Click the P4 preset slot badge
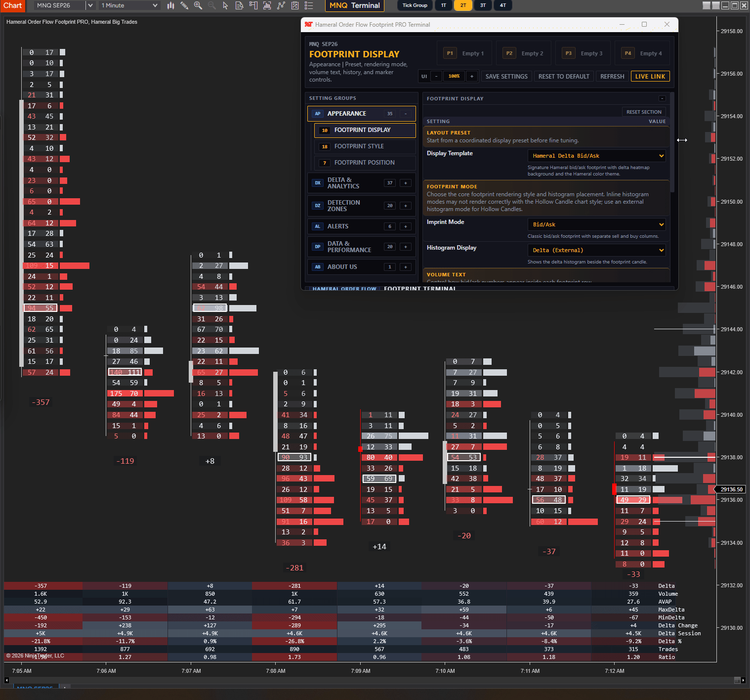The width and height of the screenshot is (750, 700). point(627,53)
